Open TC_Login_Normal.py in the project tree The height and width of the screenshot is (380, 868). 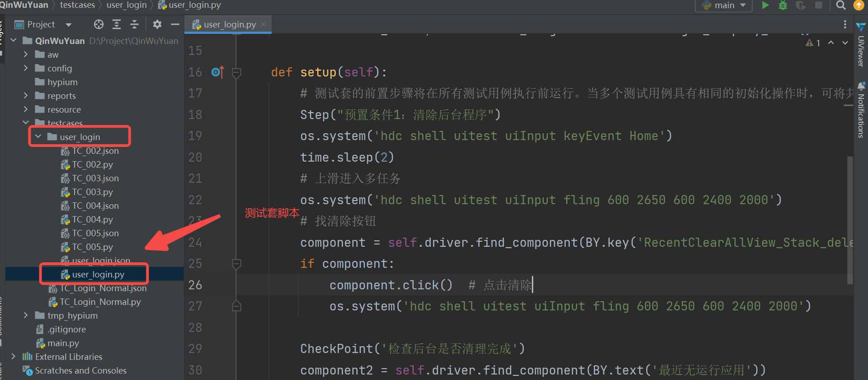click(100, 302)
